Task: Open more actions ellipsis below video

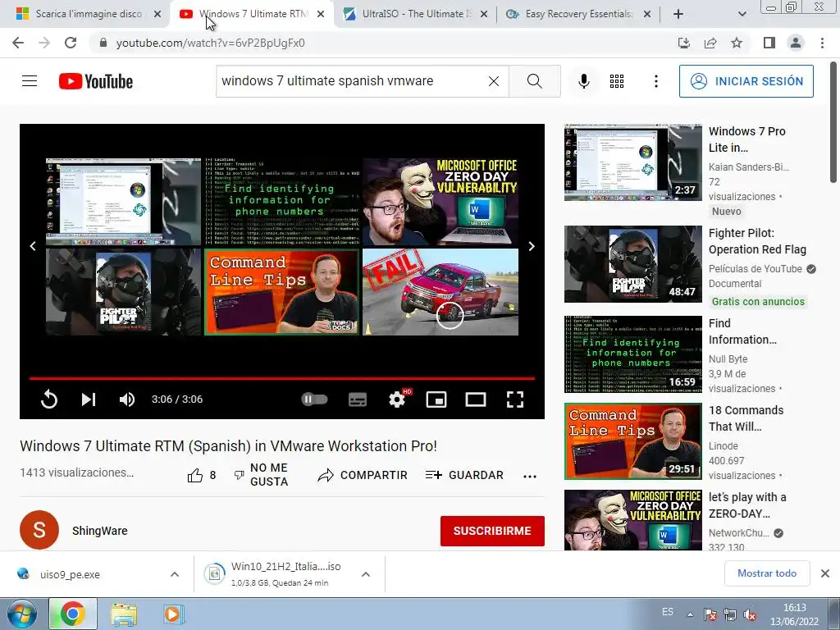Action: 530,477
